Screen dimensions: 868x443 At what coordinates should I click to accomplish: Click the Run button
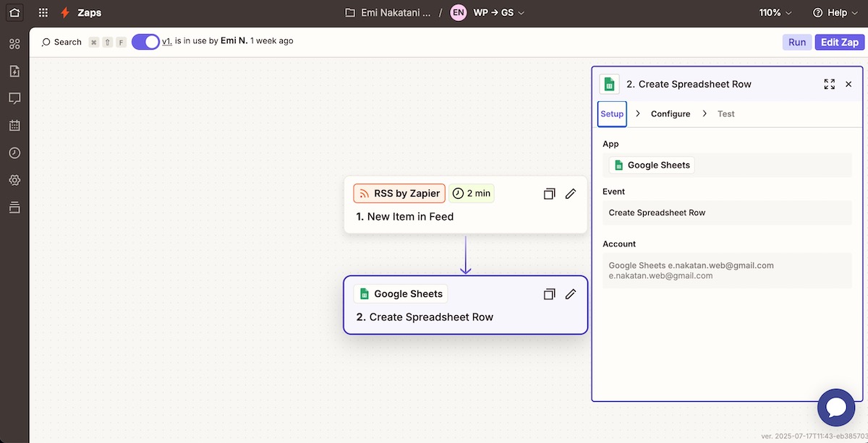coord(796,42)
